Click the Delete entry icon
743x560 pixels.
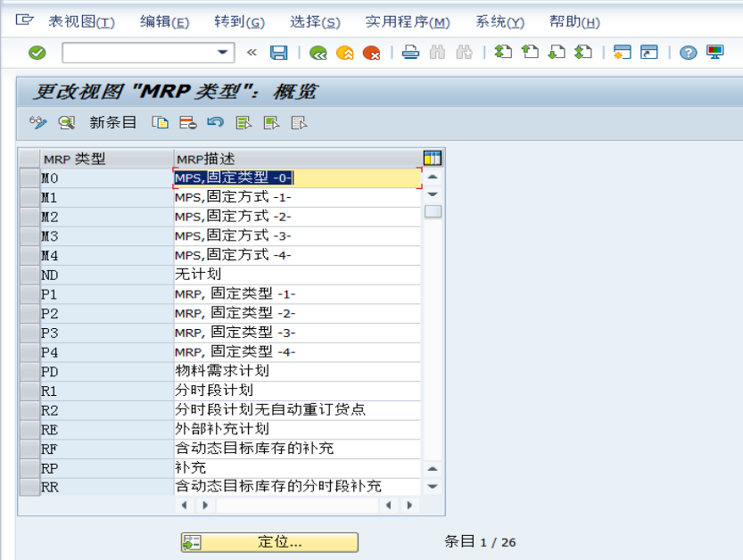click(x=188, y=123)
